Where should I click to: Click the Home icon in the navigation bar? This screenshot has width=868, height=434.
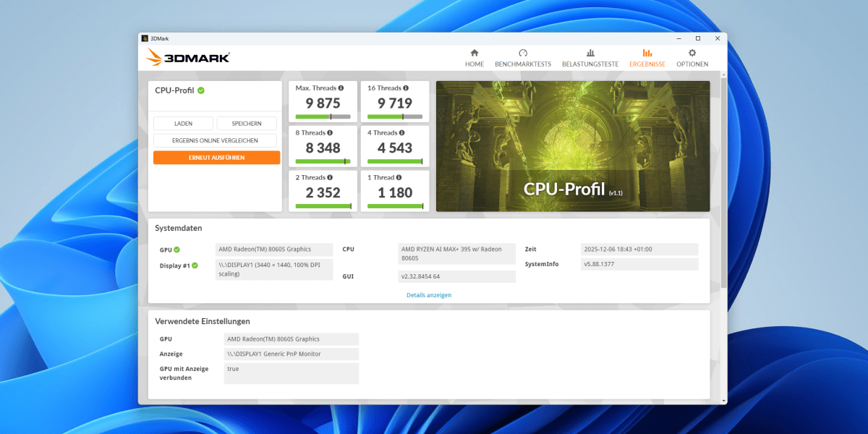tap(474, 54)
